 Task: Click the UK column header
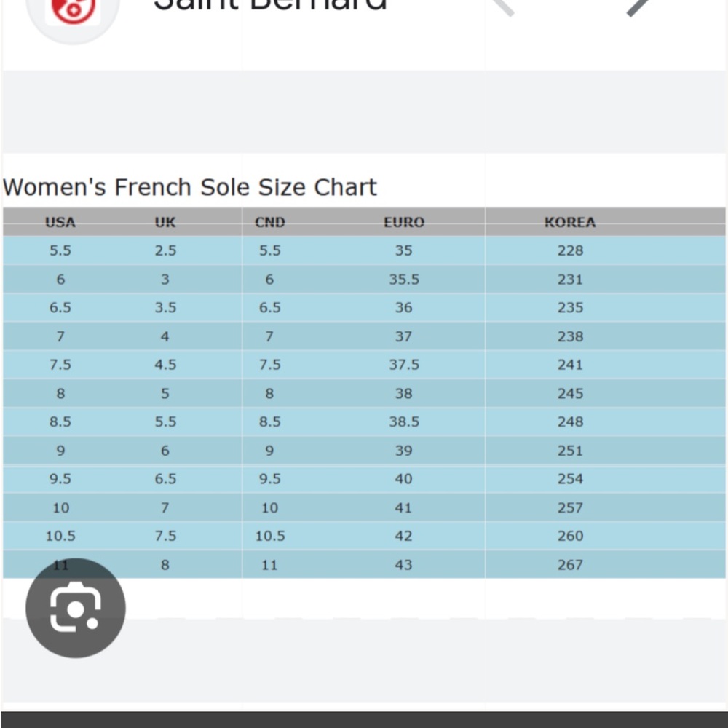pos(165,222)
